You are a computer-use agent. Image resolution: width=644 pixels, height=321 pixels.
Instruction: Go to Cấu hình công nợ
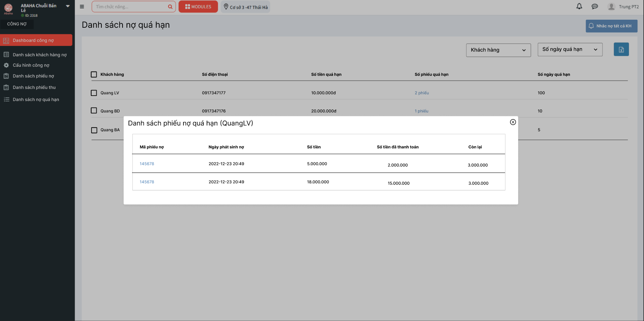click(x=31, y=65)
